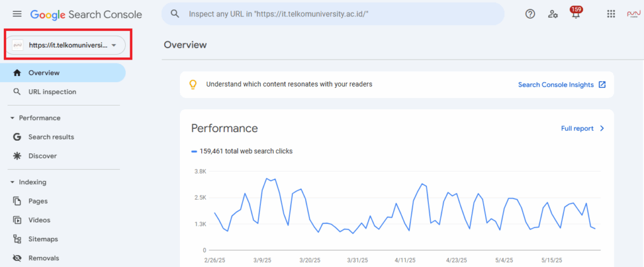Click the Overview home icon
Viewport: 644px width, 267px height.
coord(17,73)
